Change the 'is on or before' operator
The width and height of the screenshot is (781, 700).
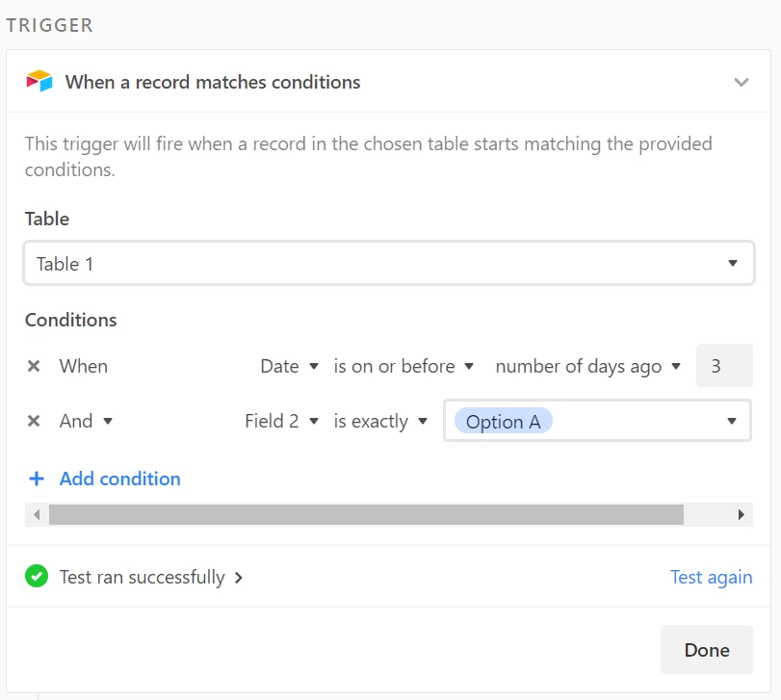click(403, 367)
